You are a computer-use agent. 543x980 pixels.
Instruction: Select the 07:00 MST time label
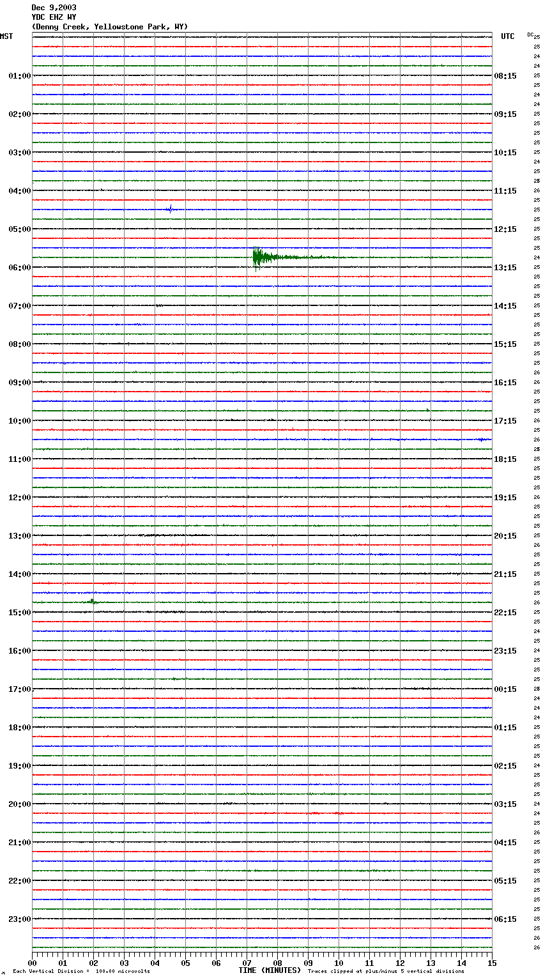(x=20, y=306)
